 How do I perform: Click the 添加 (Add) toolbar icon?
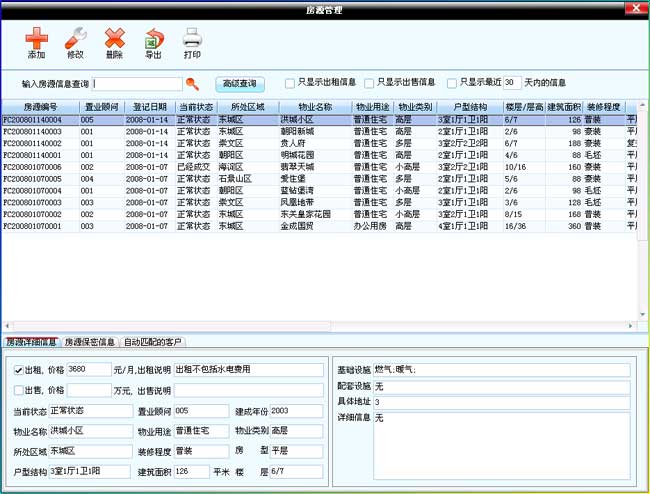(x=36, y=42)
